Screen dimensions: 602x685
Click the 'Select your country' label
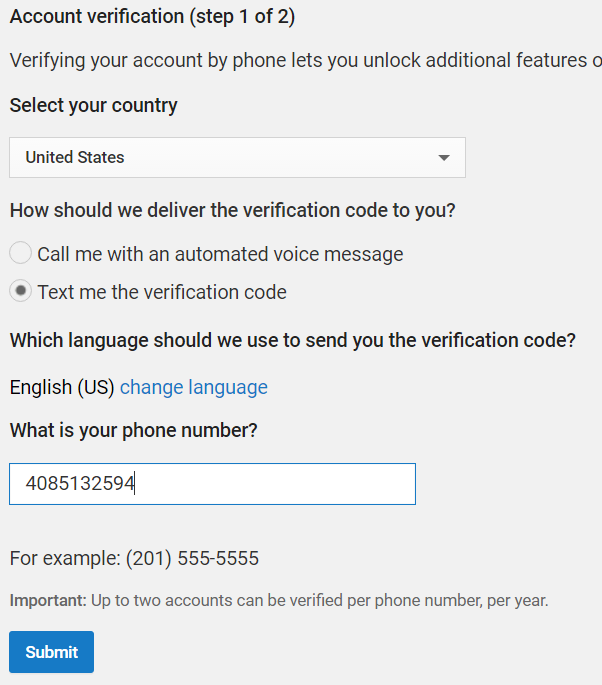pyautogui.click(x=94, y=105)
